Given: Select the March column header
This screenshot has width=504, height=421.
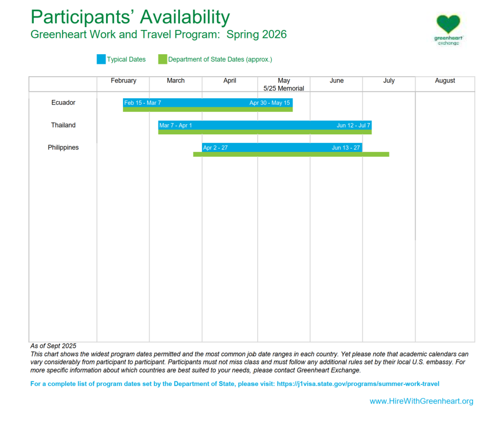Looking at the screenshot, I should tap(176, 81).
